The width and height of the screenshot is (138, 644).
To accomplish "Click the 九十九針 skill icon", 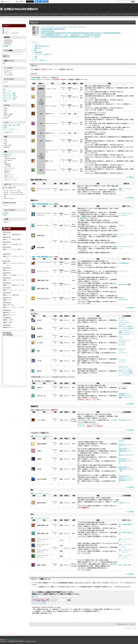I will 33,343.
